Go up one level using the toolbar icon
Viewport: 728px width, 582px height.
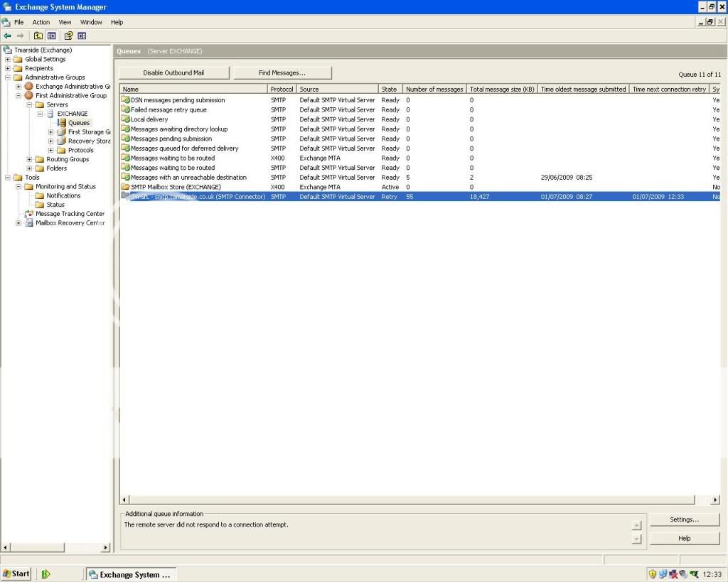pos(38,36)
